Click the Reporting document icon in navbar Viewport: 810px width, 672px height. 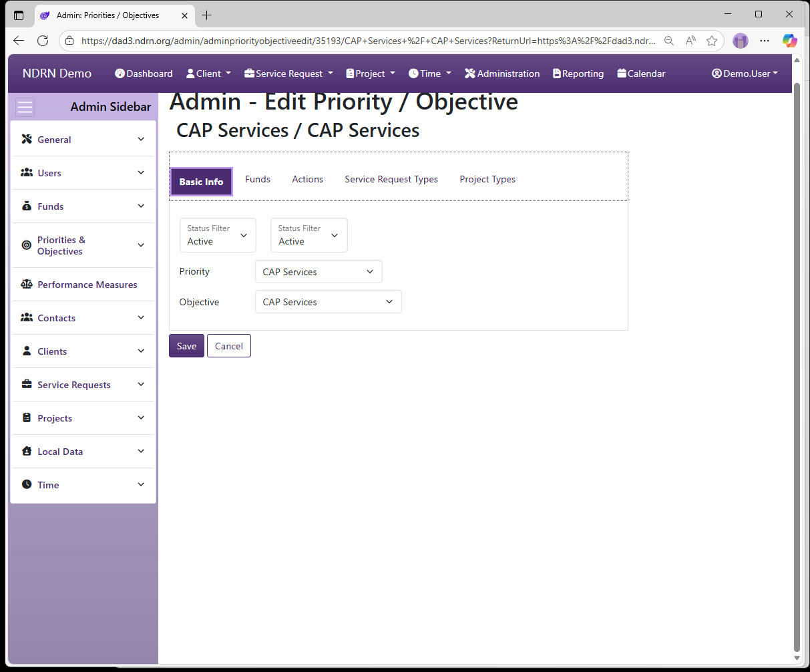557,73
